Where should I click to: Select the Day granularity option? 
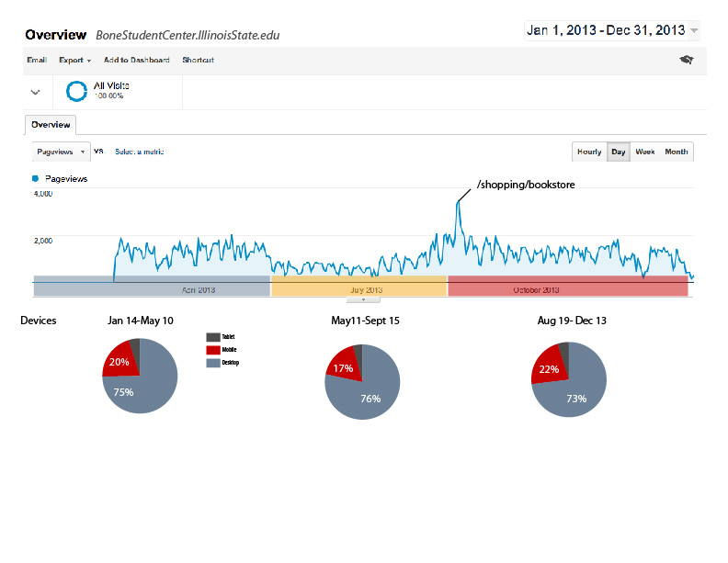tap(619, 152)
